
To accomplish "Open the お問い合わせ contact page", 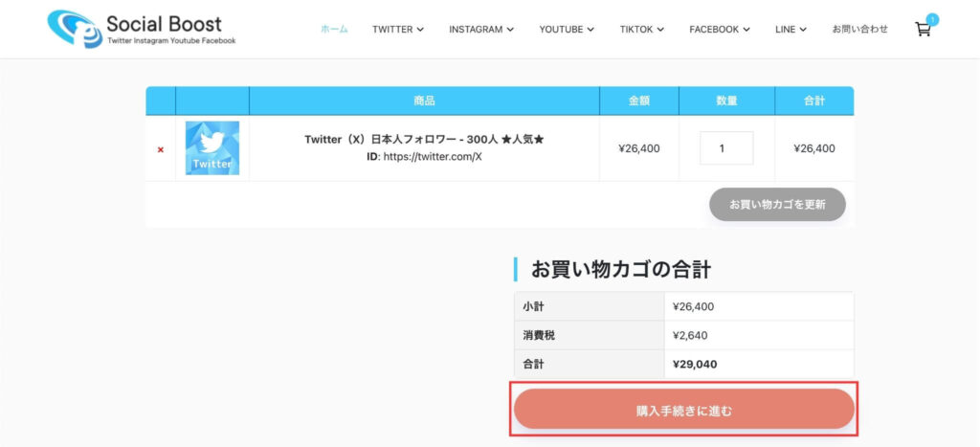I will (x=859, y=30).
